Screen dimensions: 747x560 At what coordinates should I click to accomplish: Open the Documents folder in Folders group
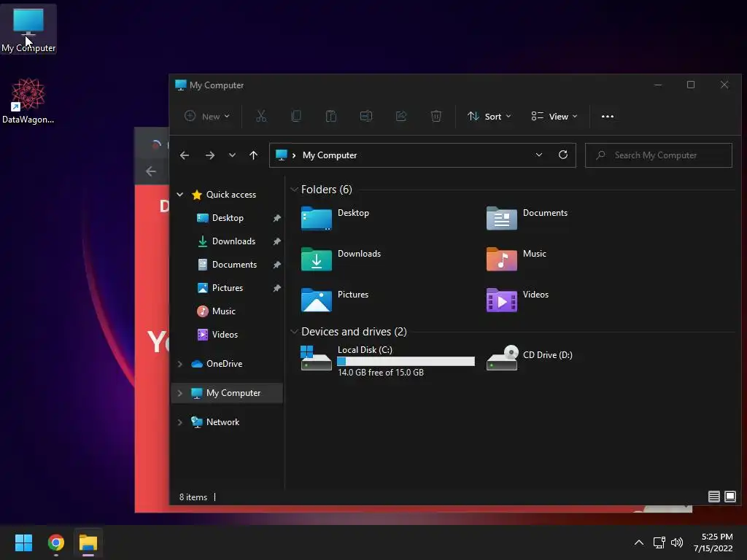(x=527, y=218)
